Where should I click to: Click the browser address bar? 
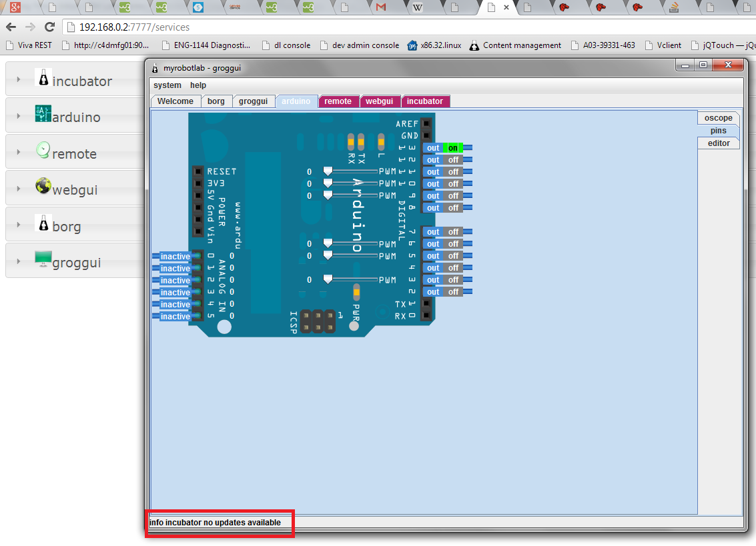point(410,27)
